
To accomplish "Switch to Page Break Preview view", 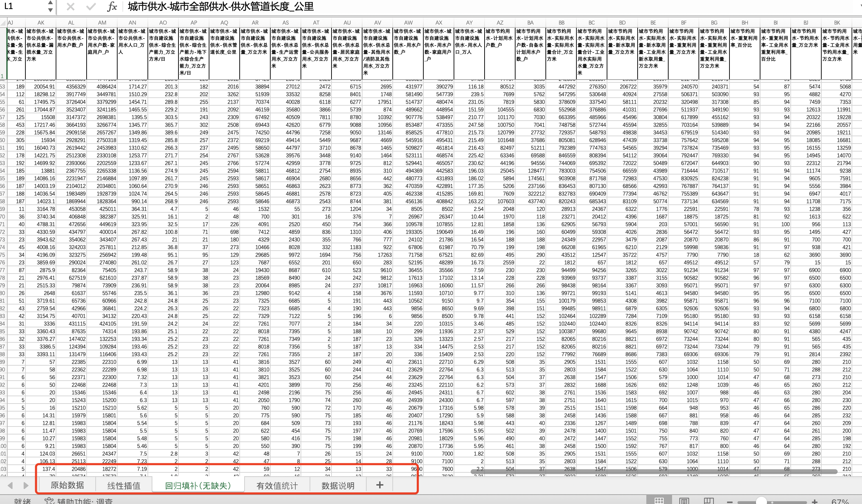I will 709,501.
